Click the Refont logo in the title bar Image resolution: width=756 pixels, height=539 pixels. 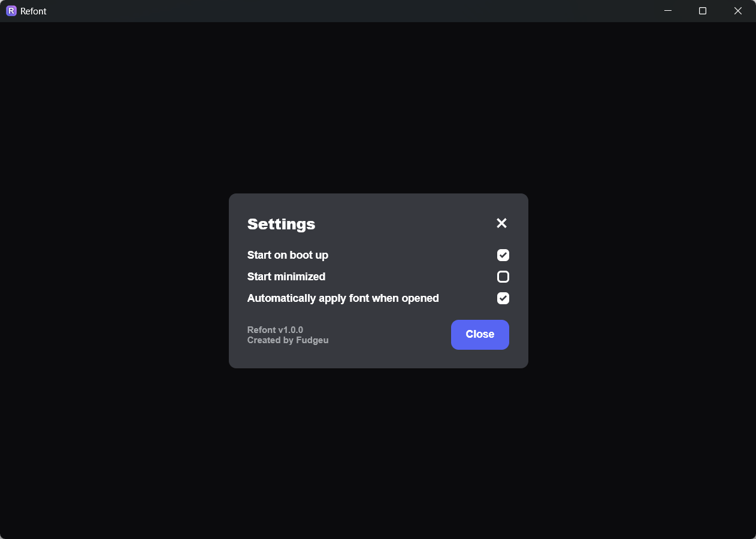point(11,11)
